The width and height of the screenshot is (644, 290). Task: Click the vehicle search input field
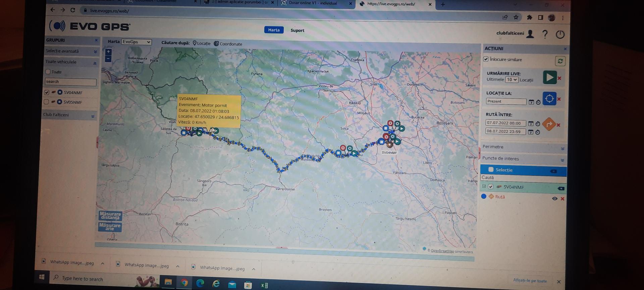(70, 82)
